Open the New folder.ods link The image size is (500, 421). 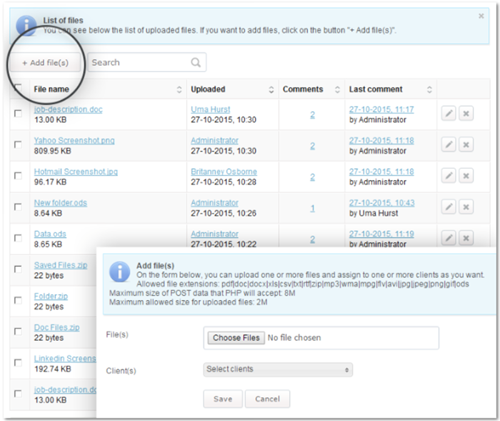(60, 203)
